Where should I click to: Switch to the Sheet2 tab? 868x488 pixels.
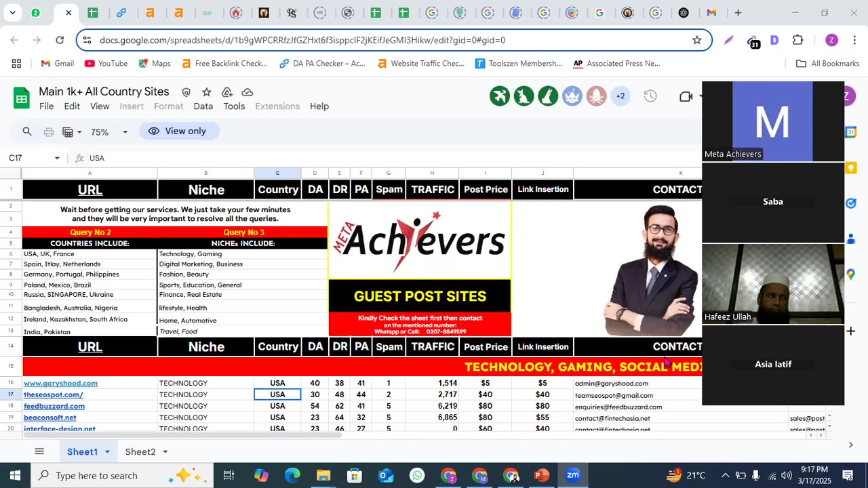tap(140, 452)
